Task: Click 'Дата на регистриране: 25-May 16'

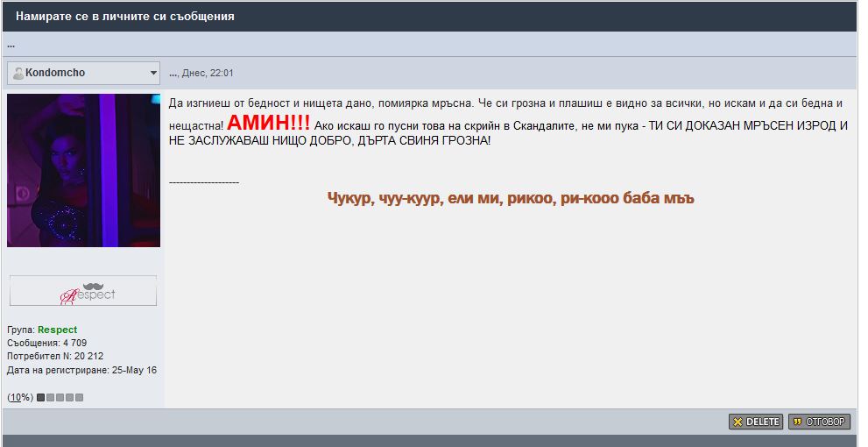Action: (x=82, y=370)
